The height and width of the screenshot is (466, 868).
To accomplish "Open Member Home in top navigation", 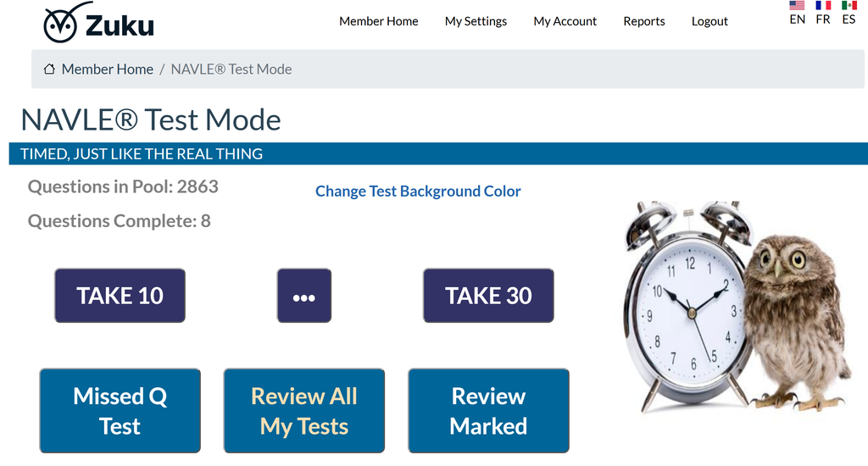I will tap(379, 21).
